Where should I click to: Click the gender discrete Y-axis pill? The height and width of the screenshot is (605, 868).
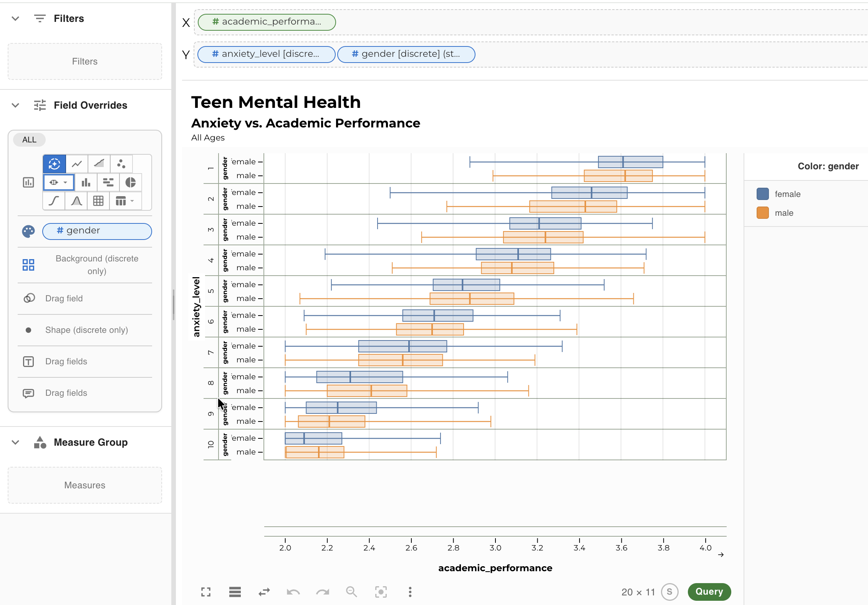click(406, 54)
